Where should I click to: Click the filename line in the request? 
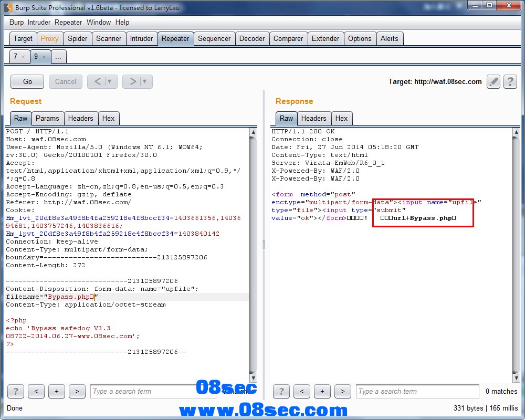click(52, 297)
